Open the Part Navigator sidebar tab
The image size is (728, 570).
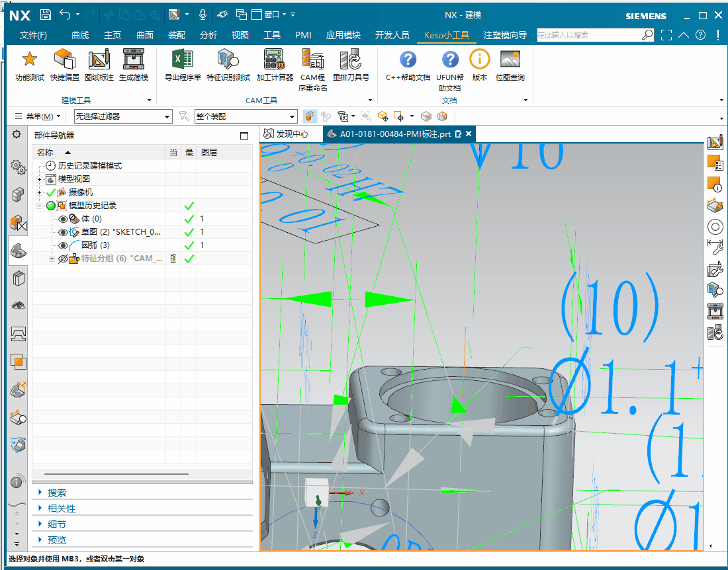click(x=18, y=251)
